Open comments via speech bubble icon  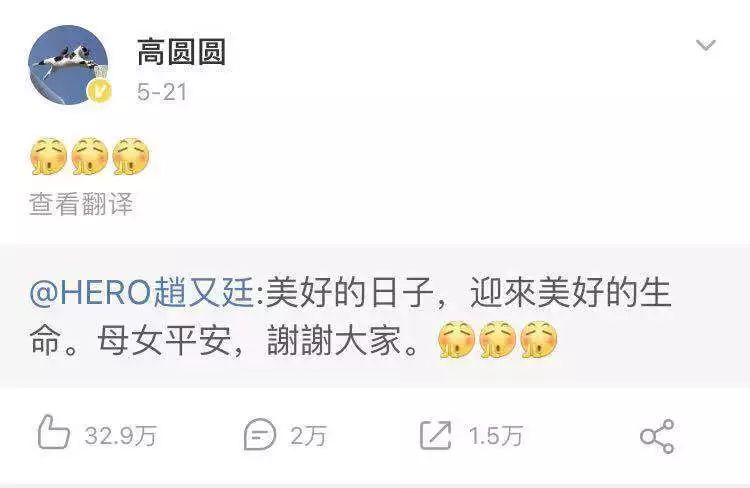(x=260, y=434)
